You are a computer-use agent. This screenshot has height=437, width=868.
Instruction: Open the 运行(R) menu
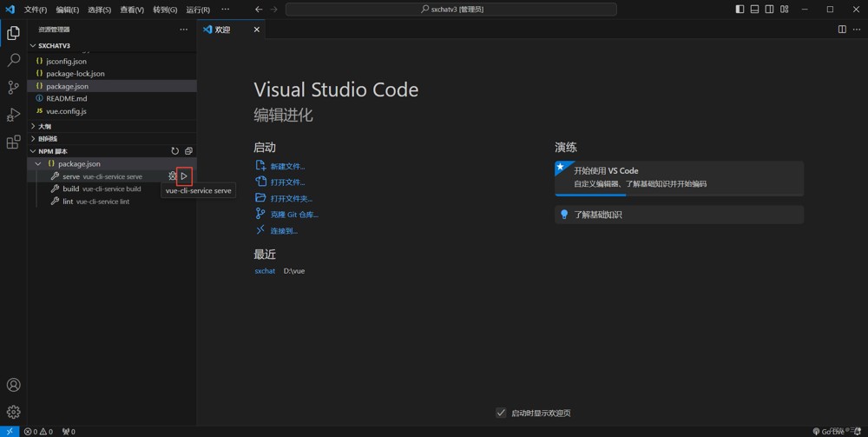[198, 10]
